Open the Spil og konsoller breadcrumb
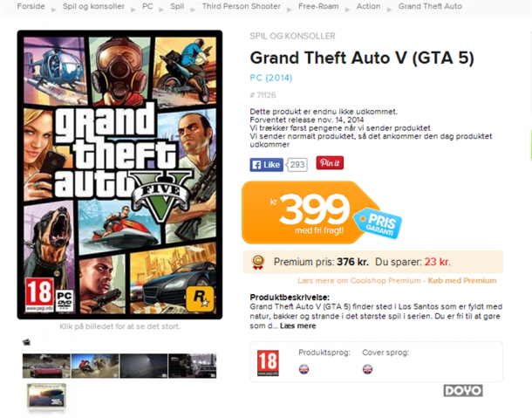Viewport: 532px width, 418px height. (x=93, y=6)
